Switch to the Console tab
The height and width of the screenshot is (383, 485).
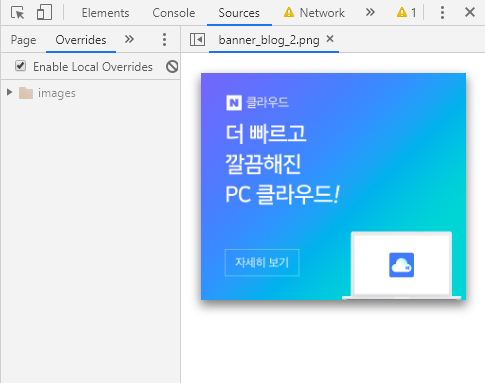(174, 13)
